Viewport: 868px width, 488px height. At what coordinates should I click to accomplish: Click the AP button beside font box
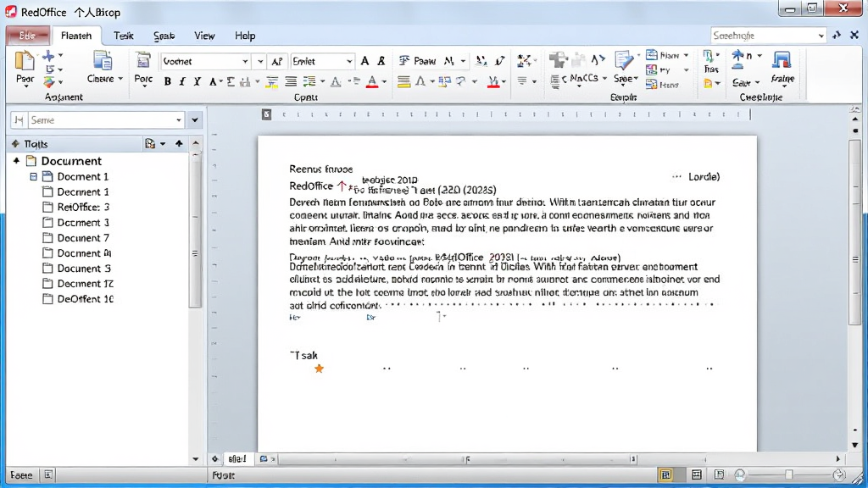(277, 61)
